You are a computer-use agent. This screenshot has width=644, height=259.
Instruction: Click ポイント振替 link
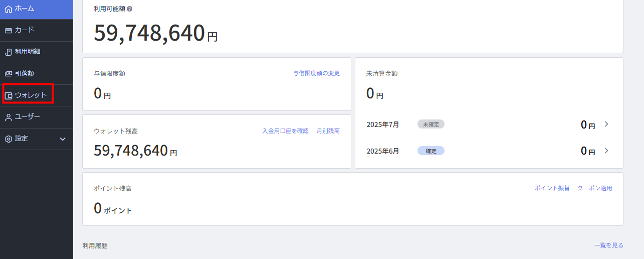tap(552, 188)
